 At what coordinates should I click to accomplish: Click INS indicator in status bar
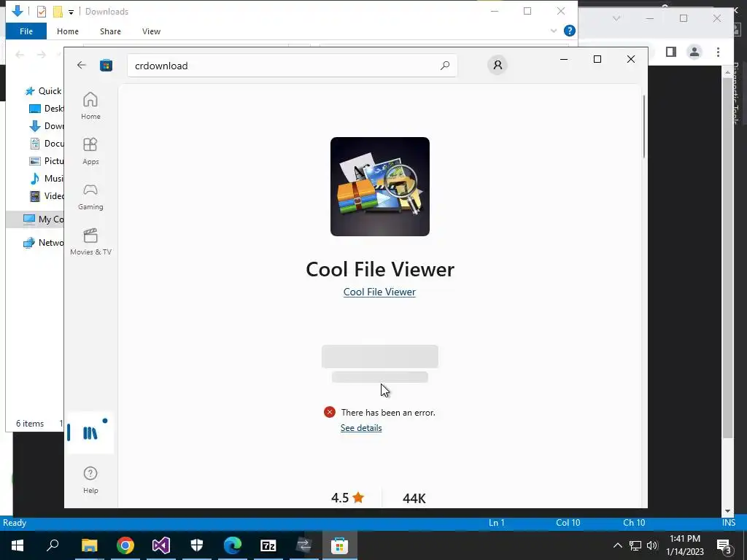tap(729, 523)
